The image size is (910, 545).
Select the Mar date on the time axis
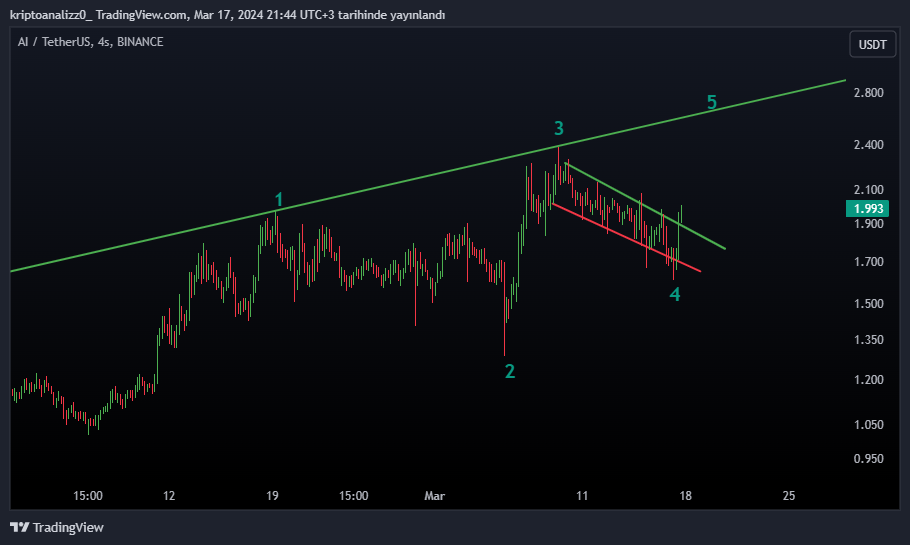(435, 496)
